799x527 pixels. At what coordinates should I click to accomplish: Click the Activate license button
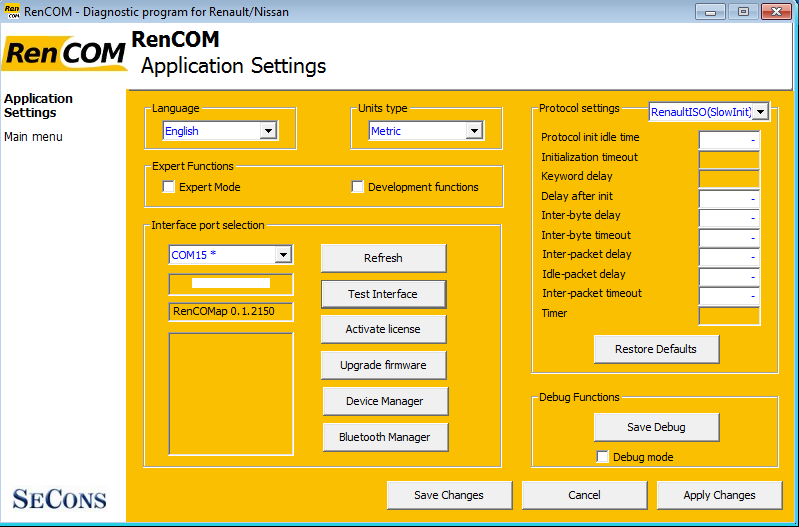(383, 329)
